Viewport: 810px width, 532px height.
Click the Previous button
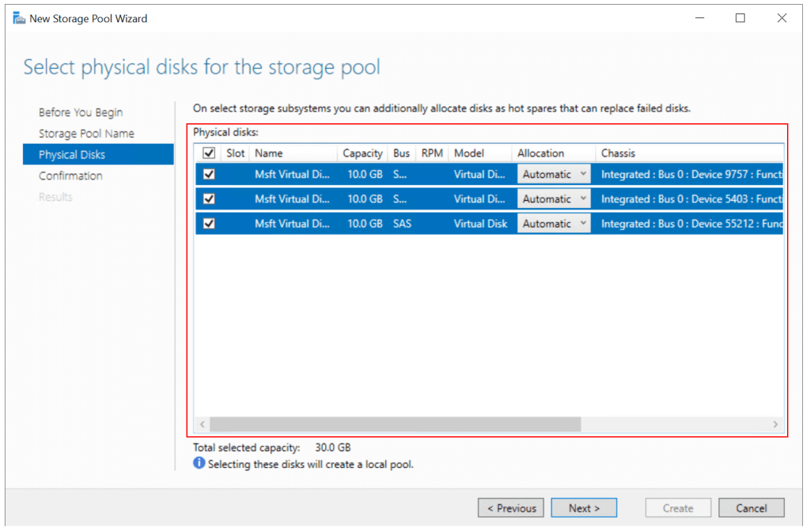(x=510, y=507)
